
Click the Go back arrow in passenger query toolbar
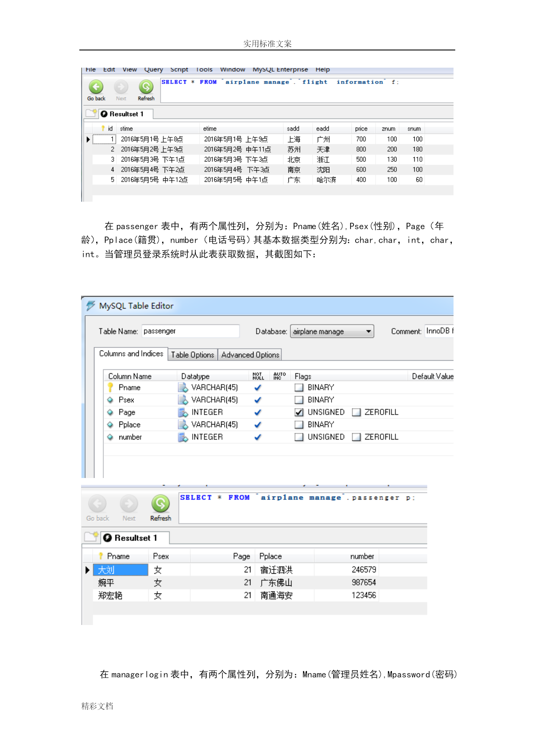[97, 503]
